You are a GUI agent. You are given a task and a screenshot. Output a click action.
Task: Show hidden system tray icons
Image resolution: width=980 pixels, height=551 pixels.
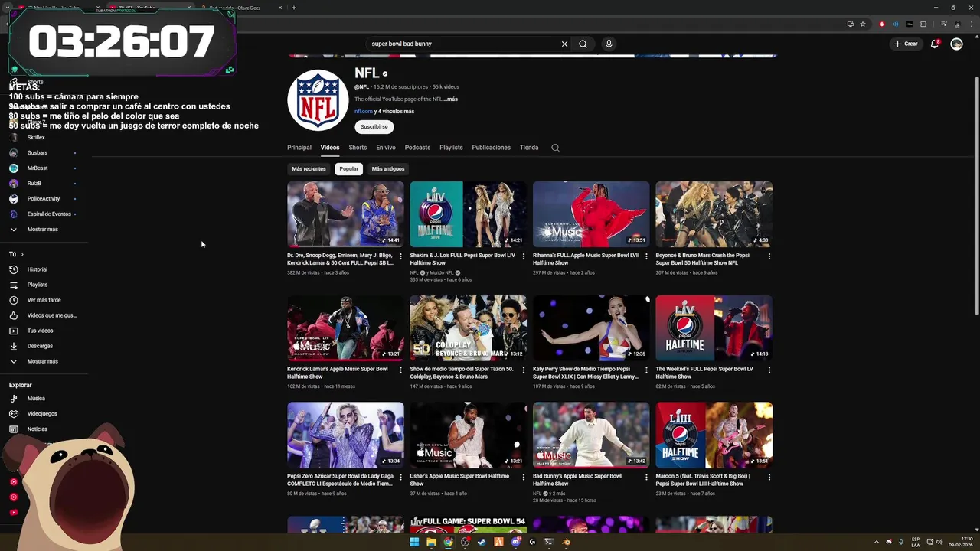pos(877,542)
